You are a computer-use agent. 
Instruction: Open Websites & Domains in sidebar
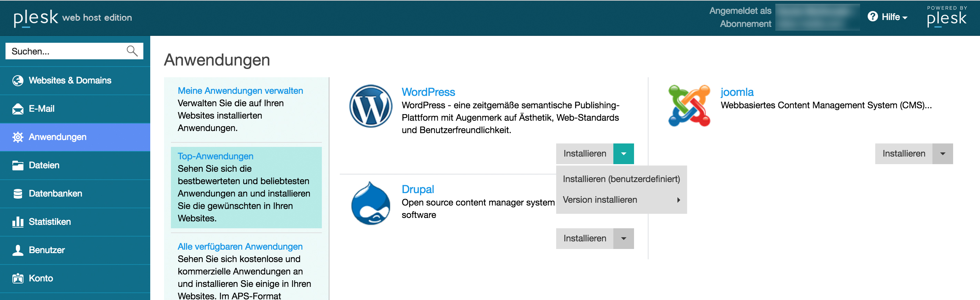click(x=70, y=80)
